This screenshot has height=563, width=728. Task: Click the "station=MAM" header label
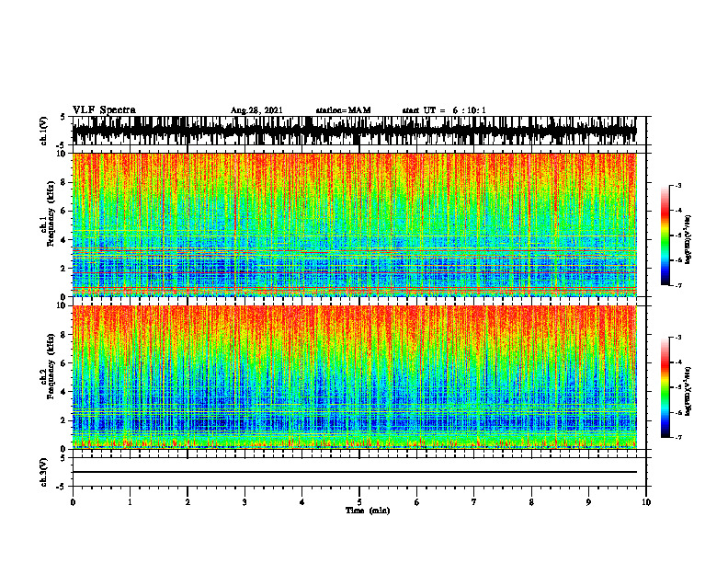pyautogui.click(x=343, y=110)
